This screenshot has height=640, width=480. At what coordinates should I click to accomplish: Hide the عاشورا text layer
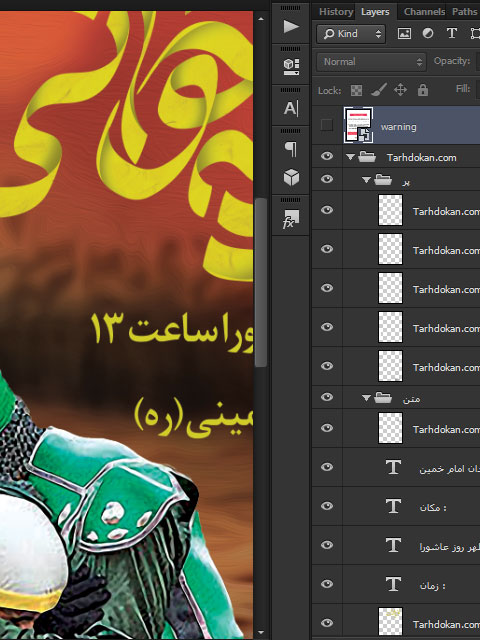coord(327,545)
